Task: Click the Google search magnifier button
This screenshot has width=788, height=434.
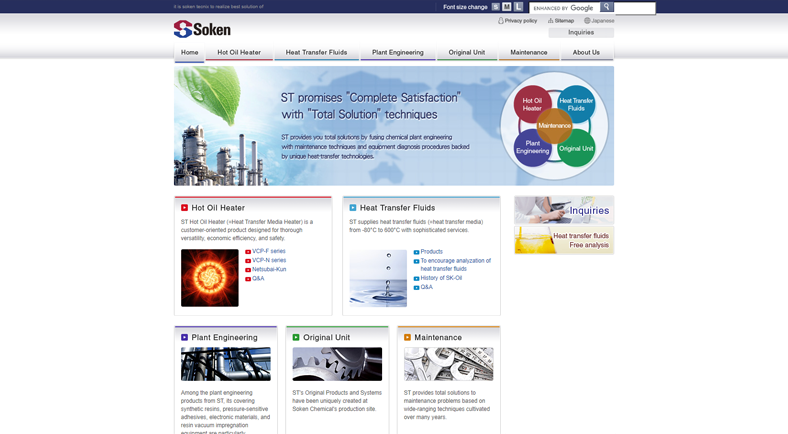Action: tap(607, 7)
